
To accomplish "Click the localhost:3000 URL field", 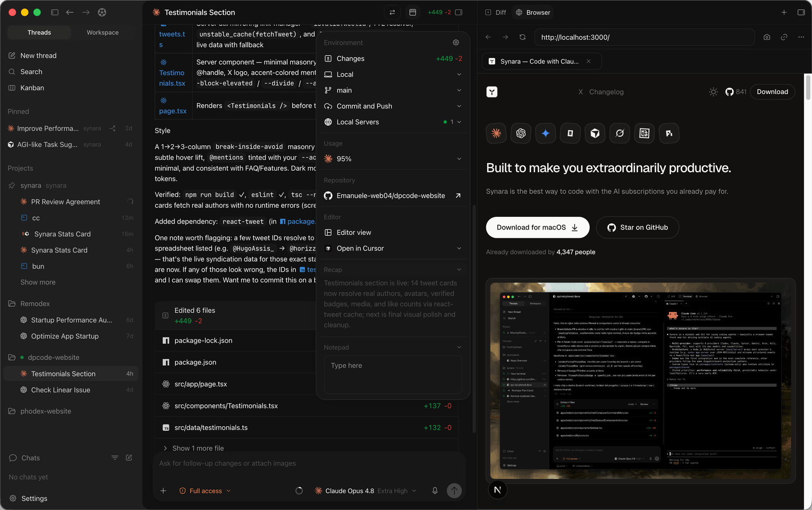I will pos(644,37).
